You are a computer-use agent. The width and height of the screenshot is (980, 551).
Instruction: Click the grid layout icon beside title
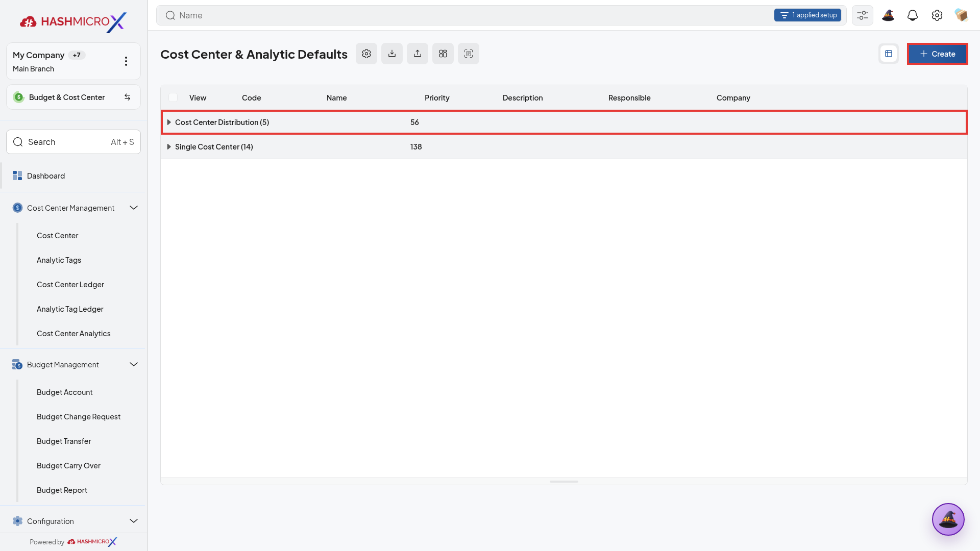(x=443, y=54)
